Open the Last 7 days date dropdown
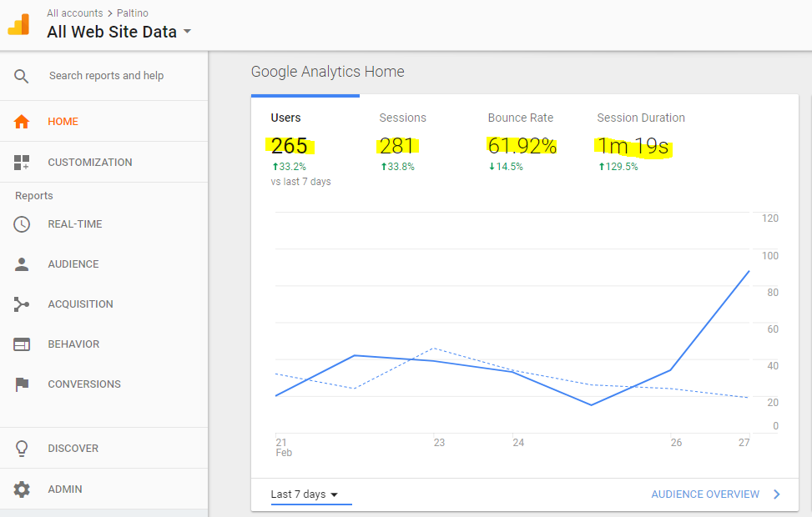 pos(305,494)
